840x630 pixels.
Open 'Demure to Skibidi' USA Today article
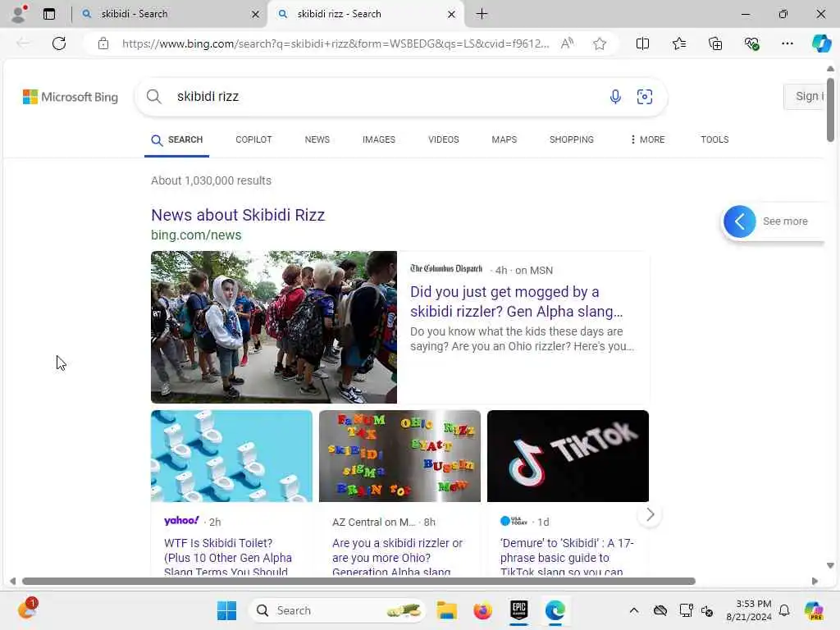coord(567,557)
